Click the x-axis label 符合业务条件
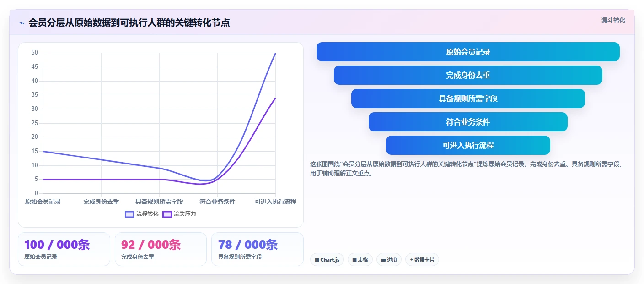 pos(217,202)
